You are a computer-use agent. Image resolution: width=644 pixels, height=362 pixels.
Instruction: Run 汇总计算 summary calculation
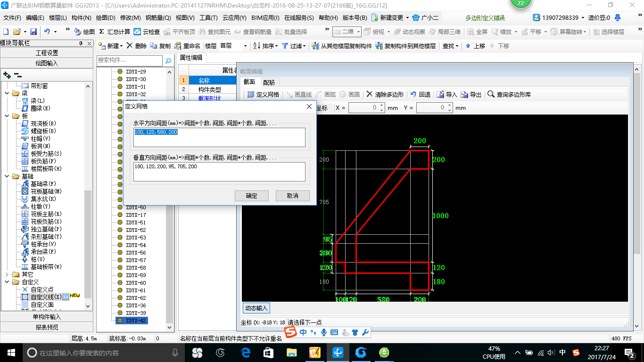click(x=115, y=32)
